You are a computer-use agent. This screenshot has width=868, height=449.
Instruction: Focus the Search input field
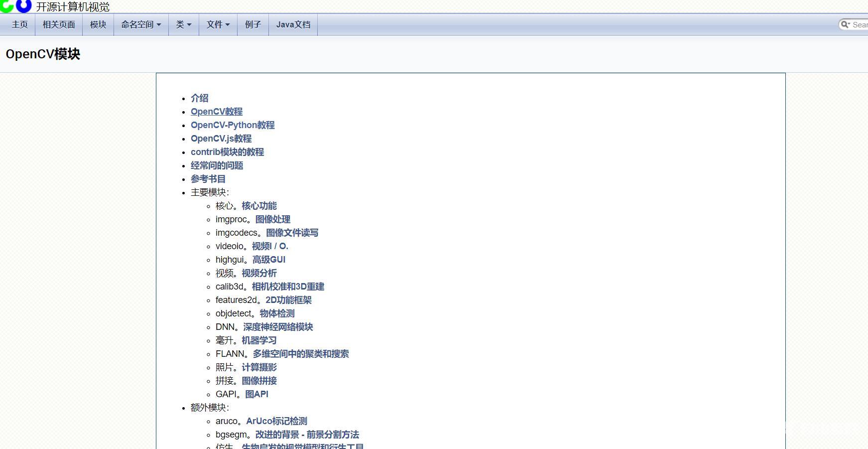tap(859, 24)
